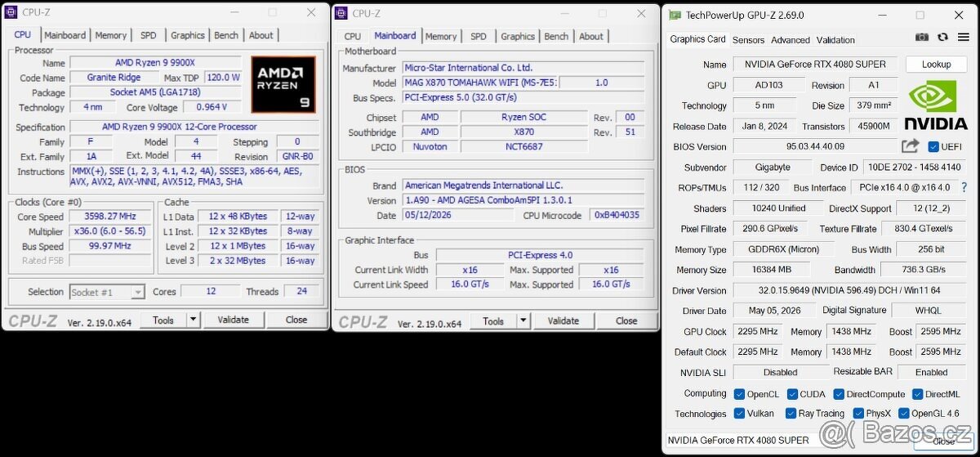980x457 pixels.
Task: Click the Core Speed value '3598.27 MHz'
Action: [110, 217]
